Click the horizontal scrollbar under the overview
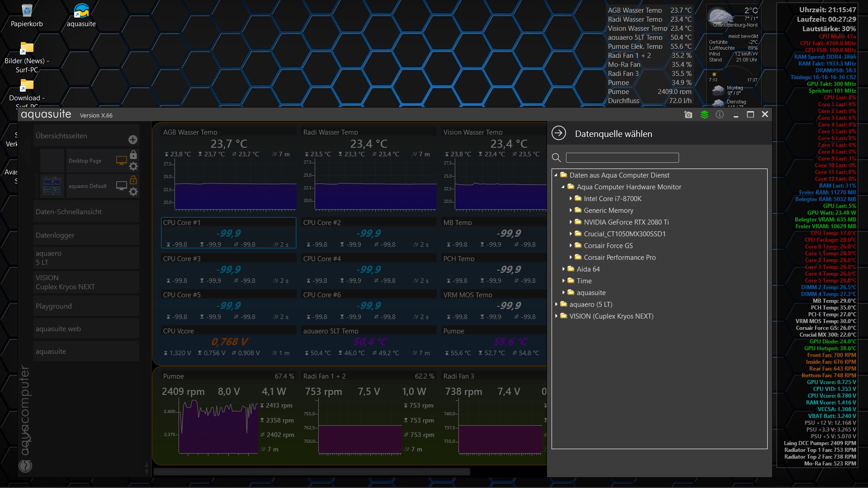Screen dimensions: 868x488 click(312, 472)
